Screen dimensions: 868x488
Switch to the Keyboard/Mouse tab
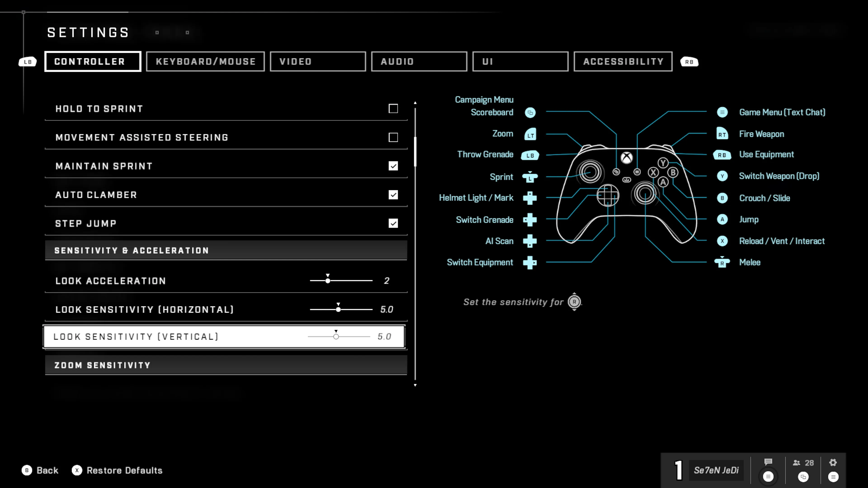(205, 62)
